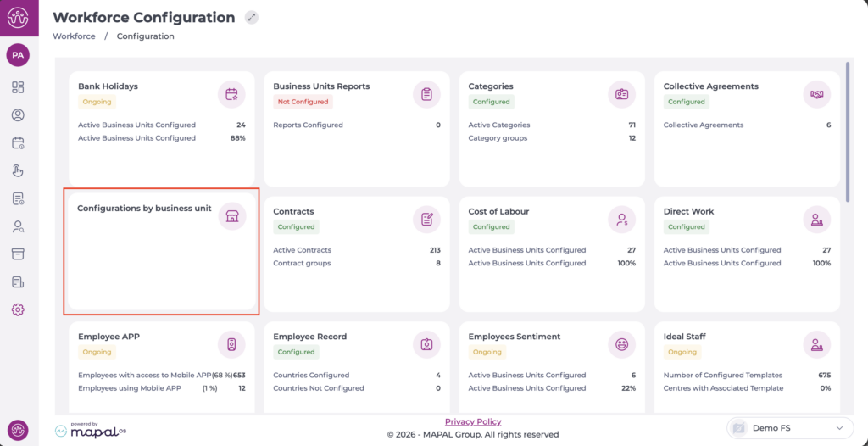Expand the Demo FS dropdown
Screen dimensions: 868x446
pos(790,428)
